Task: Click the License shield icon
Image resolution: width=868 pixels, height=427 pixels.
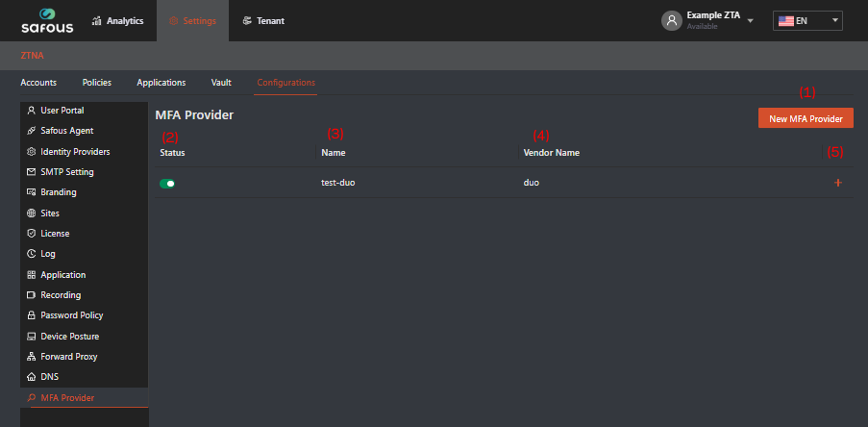Action: pyautogui.click(x=32, y=234)
